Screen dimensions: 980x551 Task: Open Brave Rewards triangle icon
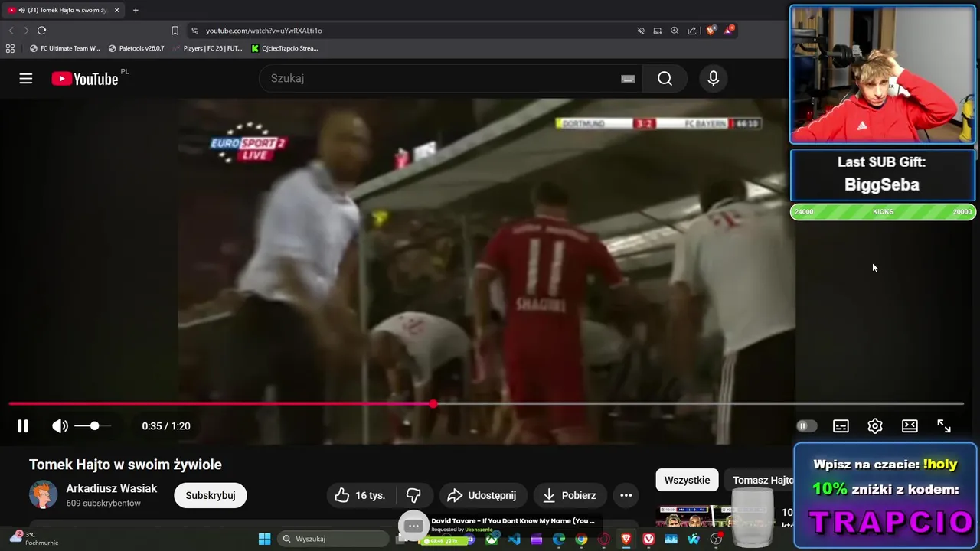tap(729, 31)
